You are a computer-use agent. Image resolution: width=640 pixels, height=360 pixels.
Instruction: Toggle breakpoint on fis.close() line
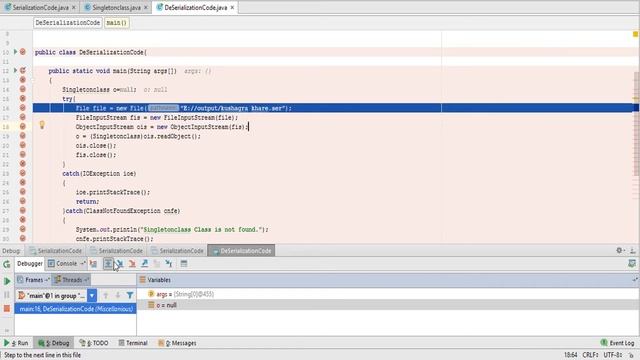pos(23,154)
